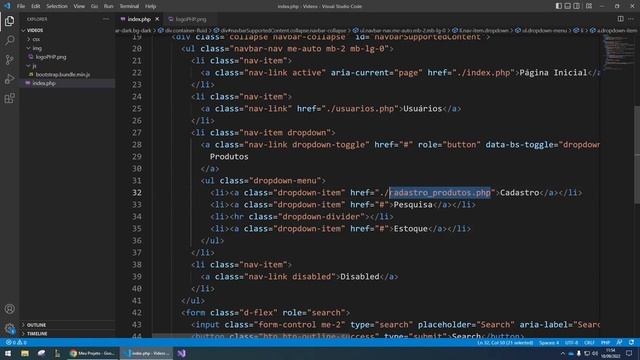This screenshot has width=640, height=360.
Task: Open the Search view in activity bar
Action: coord(9,40)
